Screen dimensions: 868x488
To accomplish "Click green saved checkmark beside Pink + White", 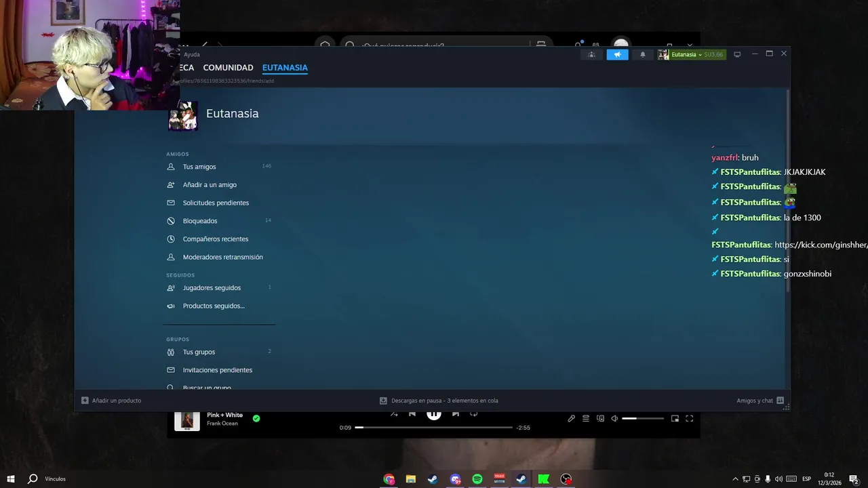I will pos(256,419).
